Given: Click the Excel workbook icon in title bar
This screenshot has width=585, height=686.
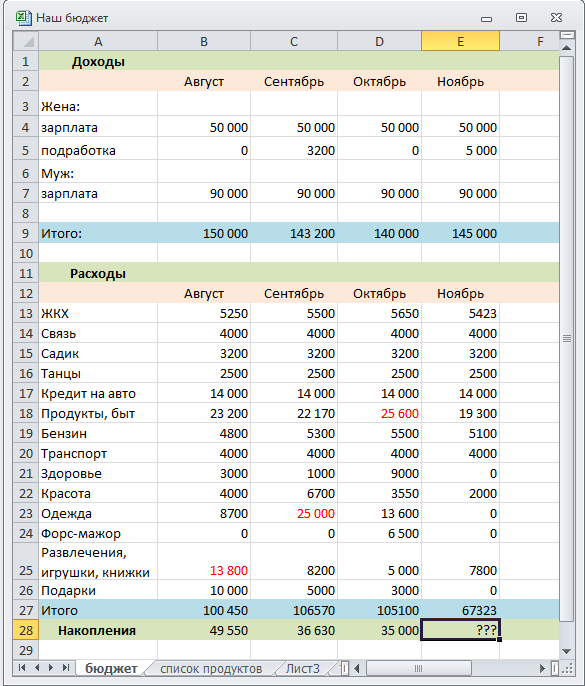Looking at the screenshot, I should [23, 18].
